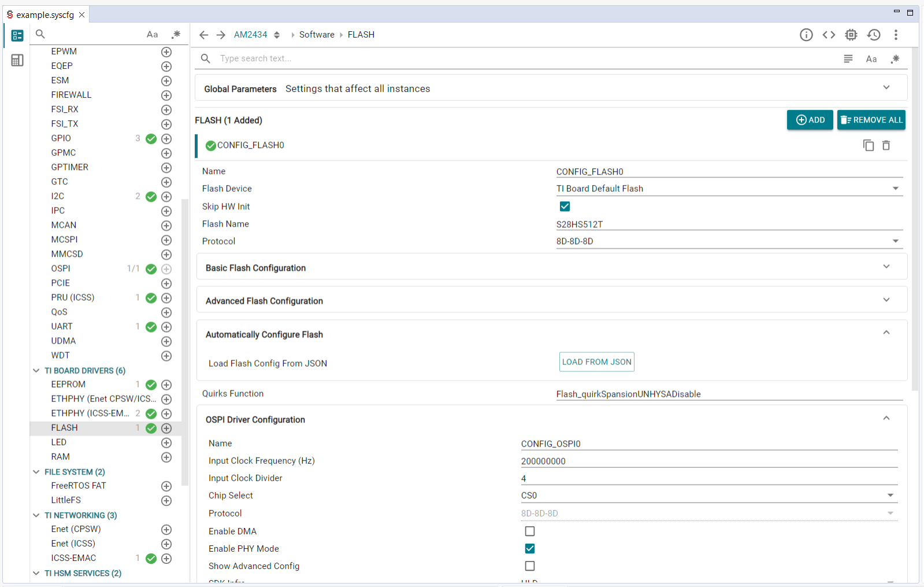924x587 pixels.
Task: Click the Software breadcrumb item
Action: (x=317, y=35)
